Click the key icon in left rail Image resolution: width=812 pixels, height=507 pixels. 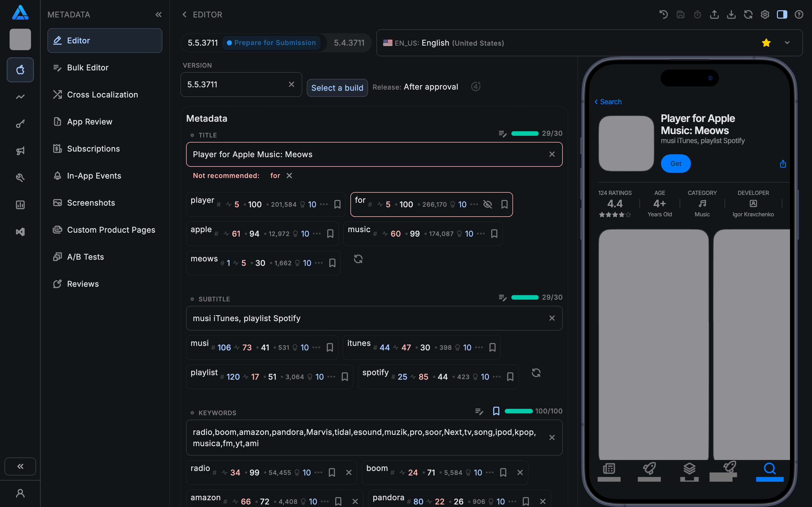click(x=20, y=124)
